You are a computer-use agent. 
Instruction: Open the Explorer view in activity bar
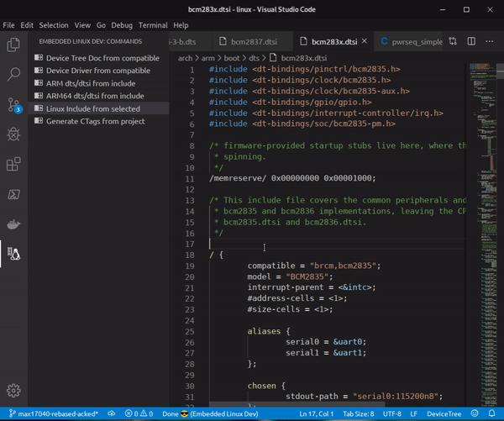(13, 45)
